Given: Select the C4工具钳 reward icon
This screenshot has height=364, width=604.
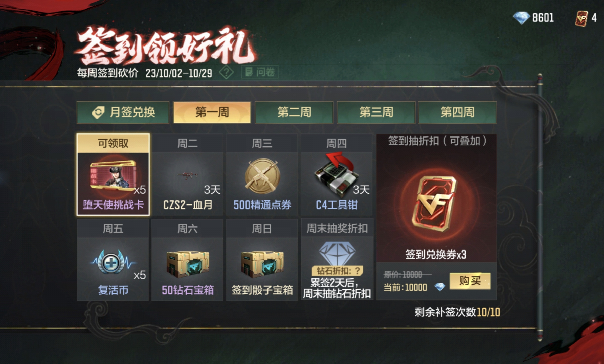Looking at the screenshot, I should click(337, 175).
